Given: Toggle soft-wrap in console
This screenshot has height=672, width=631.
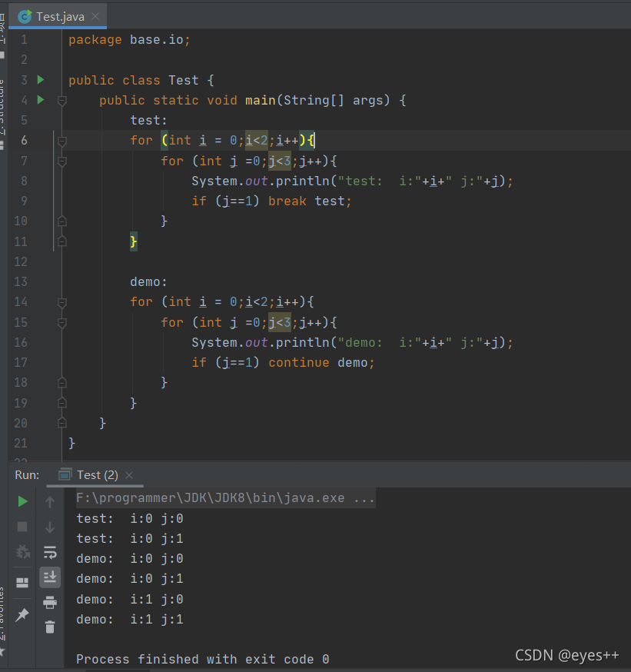Looking at the screenshot, I should pyautogui.click(x=50, y=552).
